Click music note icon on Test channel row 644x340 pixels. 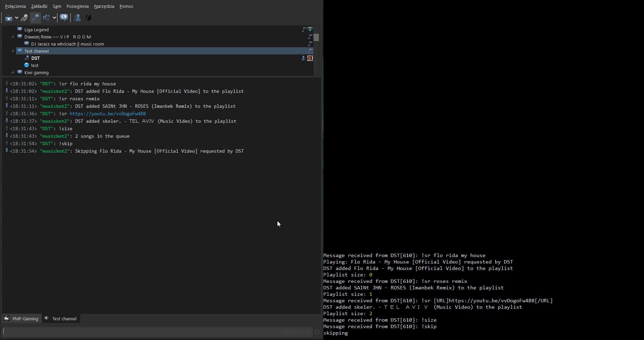310,51
